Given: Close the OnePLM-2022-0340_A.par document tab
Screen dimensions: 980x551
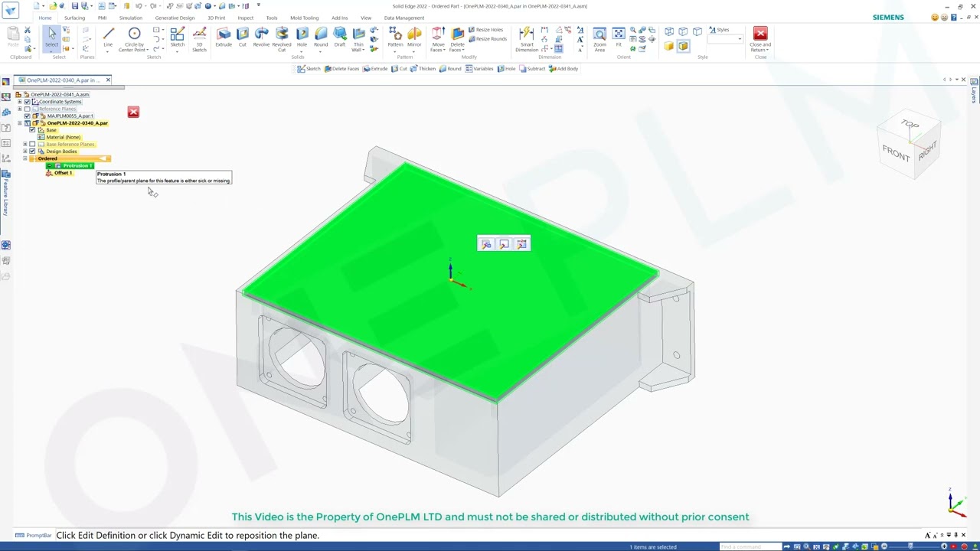Looking at the screenshot, I should 108,80.
